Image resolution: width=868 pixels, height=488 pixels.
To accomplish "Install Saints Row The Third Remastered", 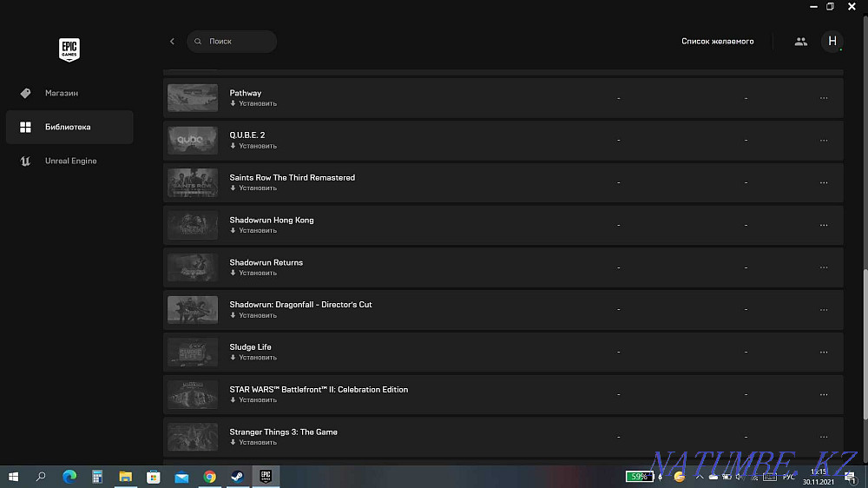I will (253, 188).
